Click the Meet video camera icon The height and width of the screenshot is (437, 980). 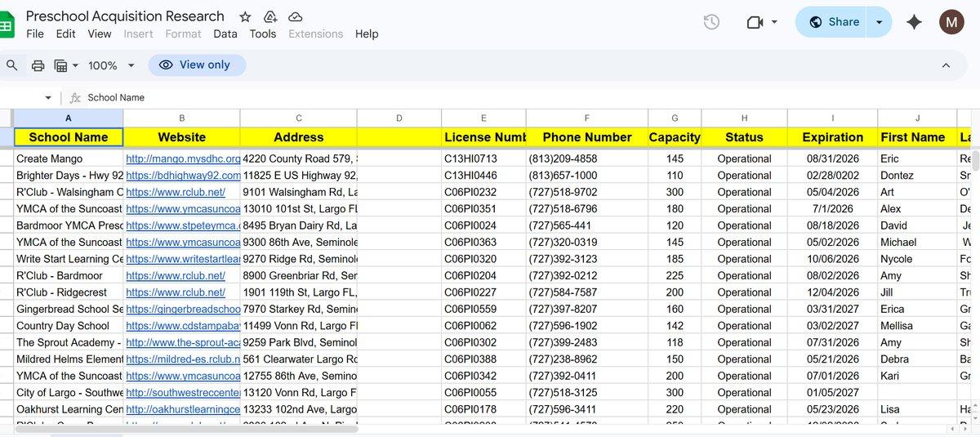tap(755, 22)
